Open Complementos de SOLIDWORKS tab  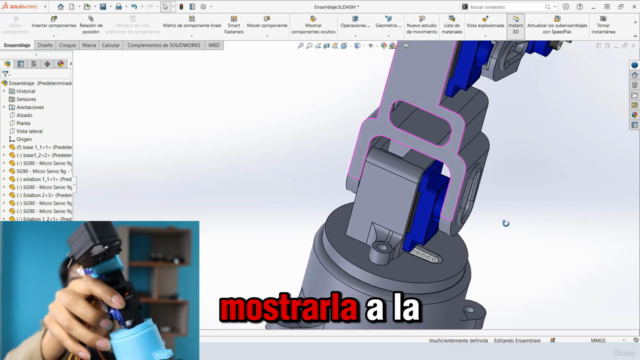tap(164, 45)
